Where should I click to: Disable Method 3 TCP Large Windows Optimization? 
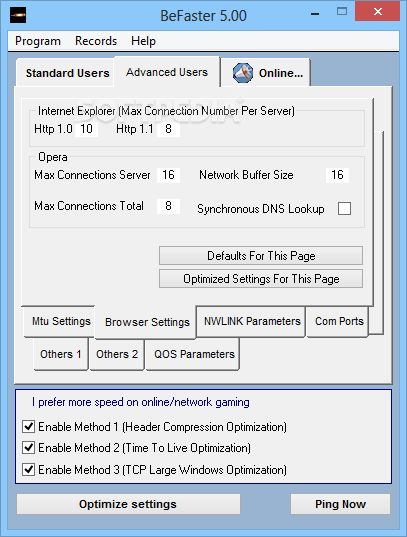pyautogui.click(x=29, y=470)
